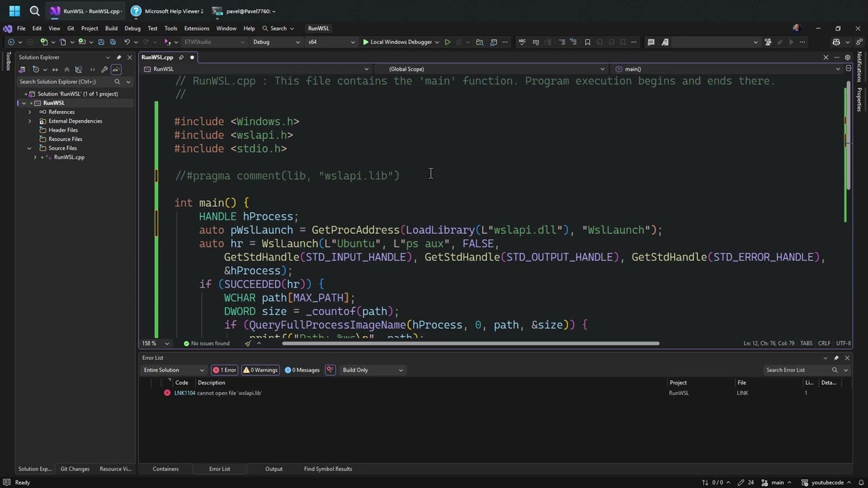This screenshot has height=488, width=868.
Task: Select the toggle bookmark icon in toolbar
Action: coord(588,42)
